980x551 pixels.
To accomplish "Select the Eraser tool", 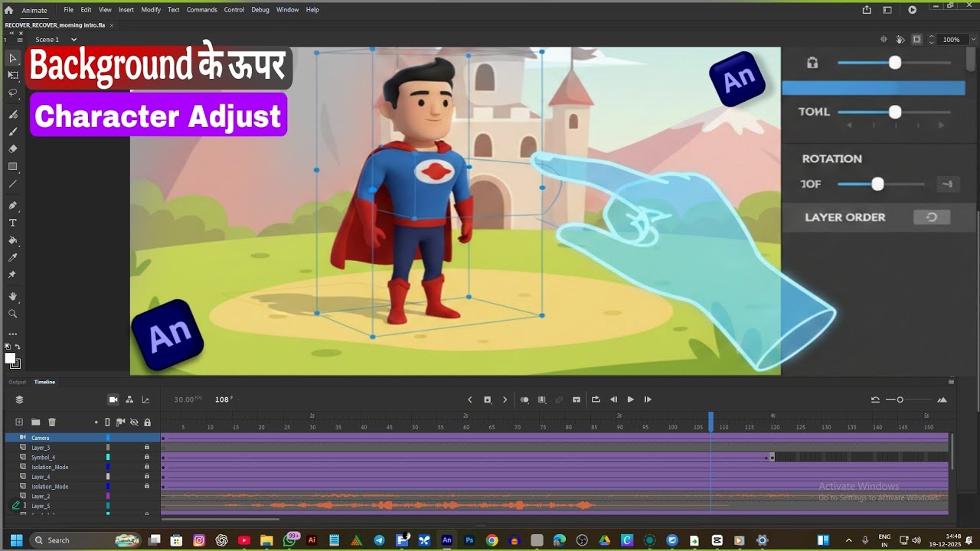I will (x=12, y=148).
